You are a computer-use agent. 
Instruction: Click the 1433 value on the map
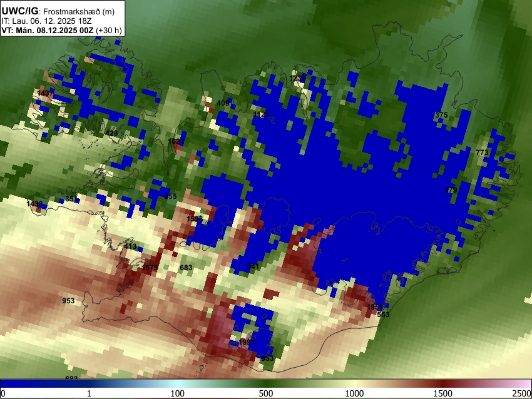(34, 204)
